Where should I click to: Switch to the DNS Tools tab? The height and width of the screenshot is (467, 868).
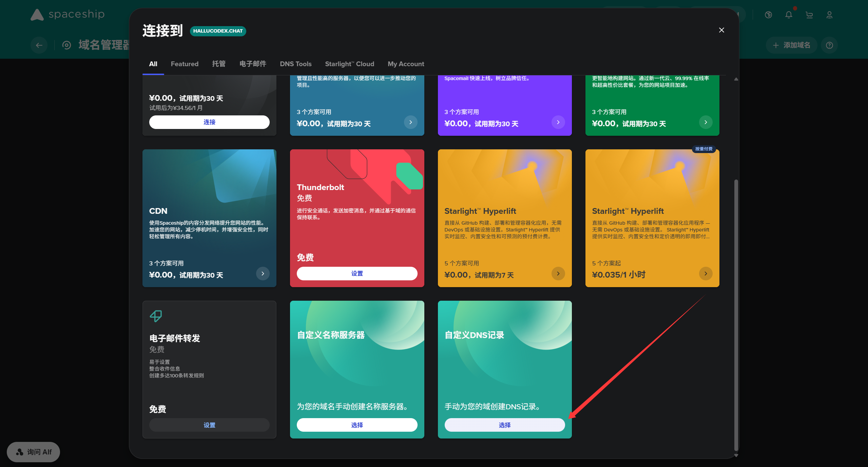(295, 64)
